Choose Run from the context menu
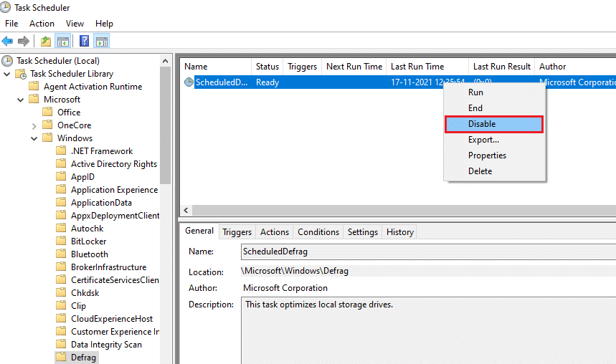Viewport: 616px width, 364px height. click(x=495, y=92)
